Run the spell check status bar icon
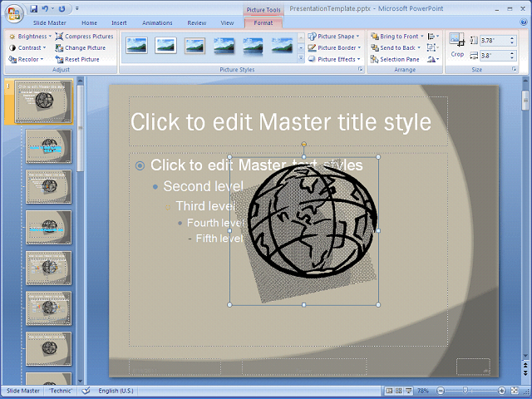 coord(86,391)
